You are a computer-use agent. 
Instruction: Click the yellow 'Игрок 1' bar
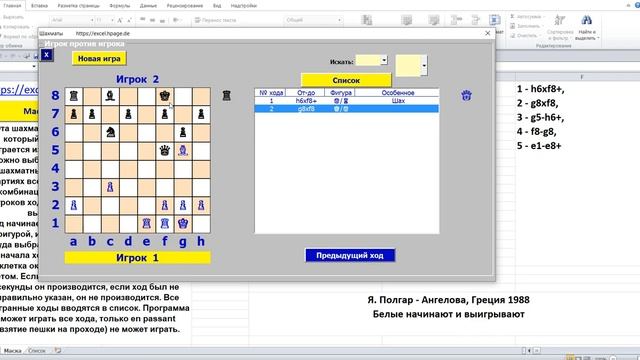(x=138, y=258)
